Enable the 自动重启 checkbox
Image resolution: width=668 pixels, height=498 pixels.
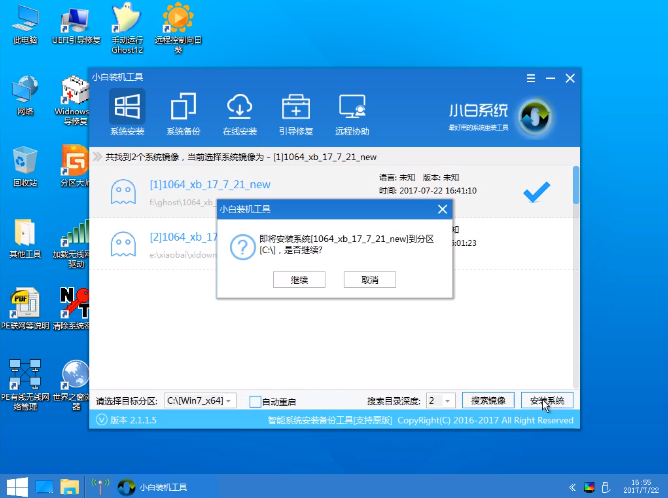(x=255, y=401)
